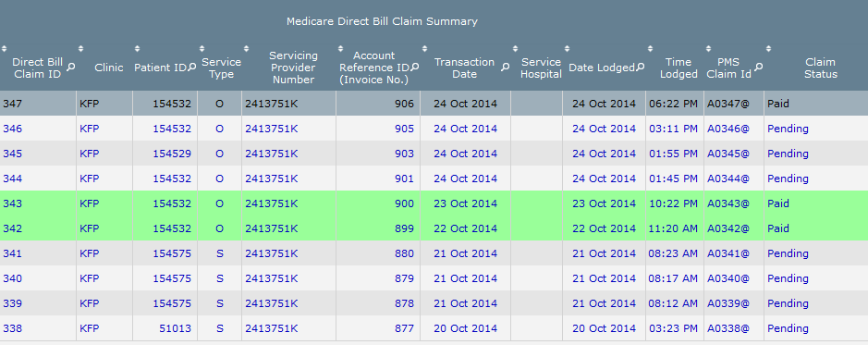Open highlighted claim 342

tap(12, 228)
